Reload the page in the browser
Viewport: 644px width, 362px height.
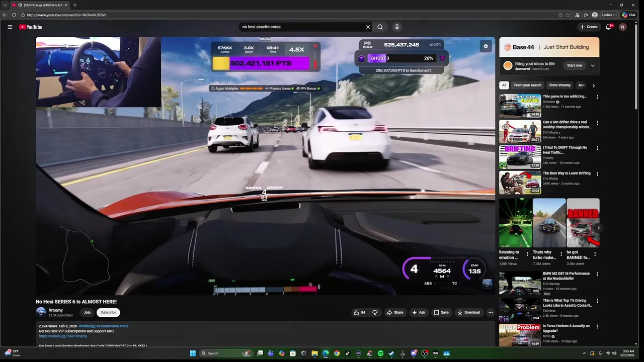pos(14,15)
